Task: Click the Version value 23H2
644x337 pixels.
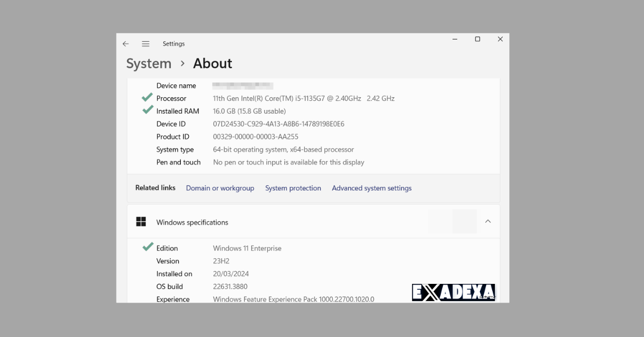Action: point(221,261)
